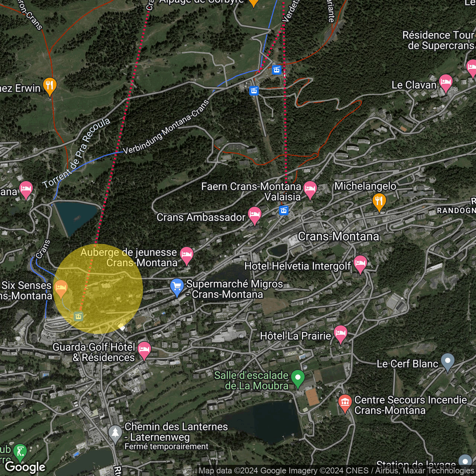Open the Auberge de jeunesse hotel marker
476x476 pixels.
tap(187, 255)
